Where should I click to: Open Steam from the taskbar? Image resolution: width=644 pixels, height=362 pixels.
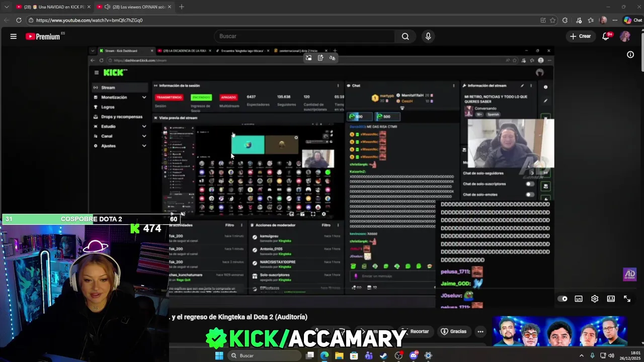pyautogui.click(x=383, y=355)
